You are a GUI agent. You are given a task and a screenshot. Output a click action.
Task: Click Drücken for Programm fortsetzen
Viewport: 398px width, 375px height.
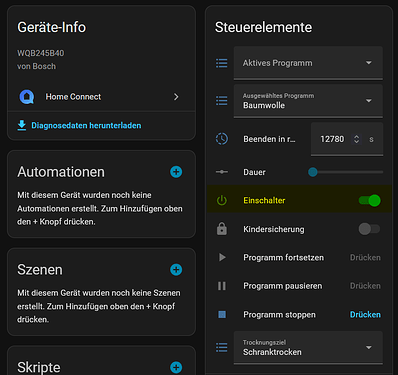365,258
